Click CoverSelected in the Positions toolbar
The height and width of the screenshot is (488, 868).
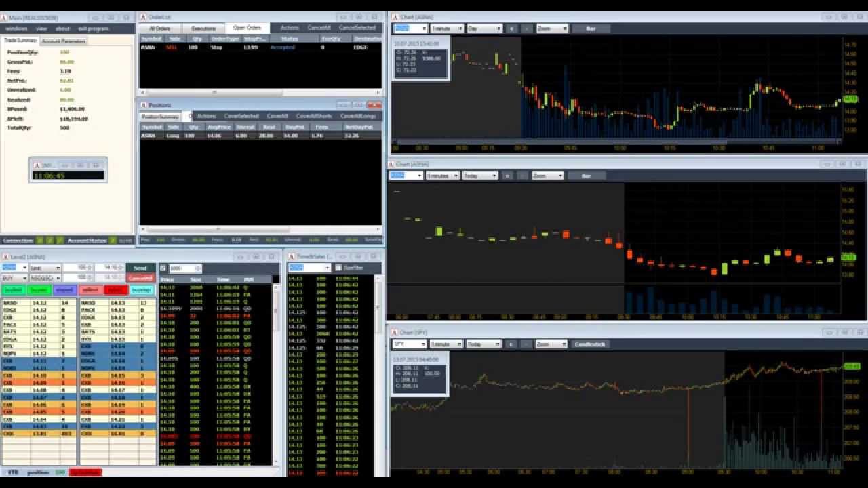point(241,116)
